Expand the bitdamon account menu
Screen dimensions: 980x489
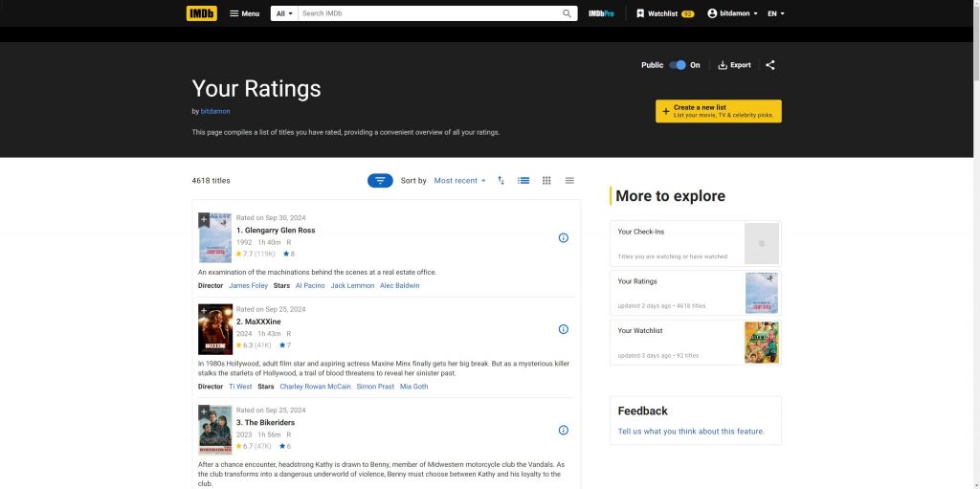click(732, 13)
